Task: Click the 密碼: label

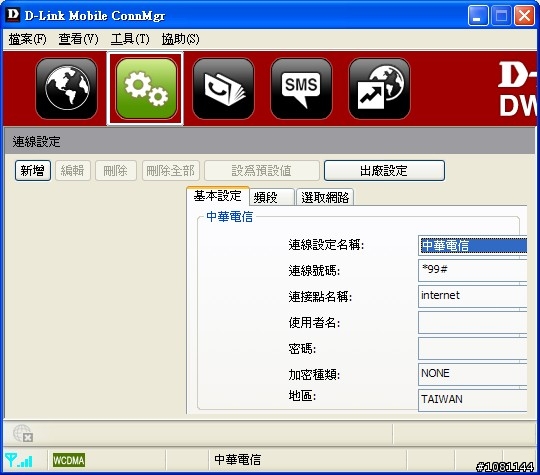Action: (302, 349)
